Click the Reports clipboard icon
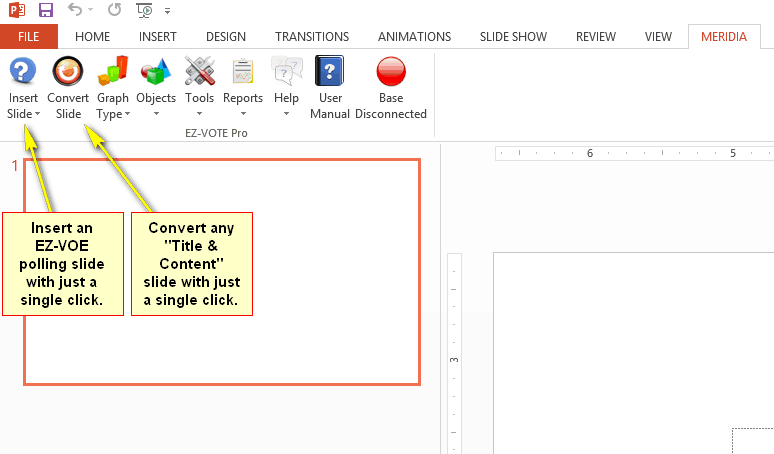Screen dimensions: 774x454 coord(243,72)
